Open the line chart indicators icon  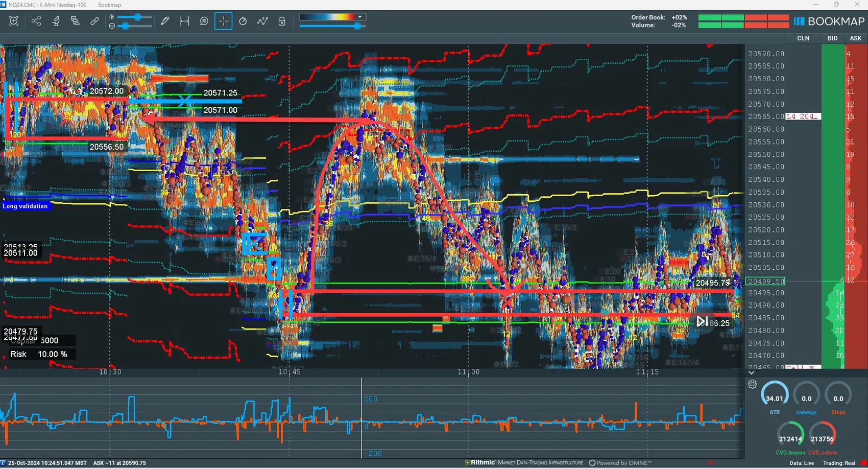click(262, 21)
